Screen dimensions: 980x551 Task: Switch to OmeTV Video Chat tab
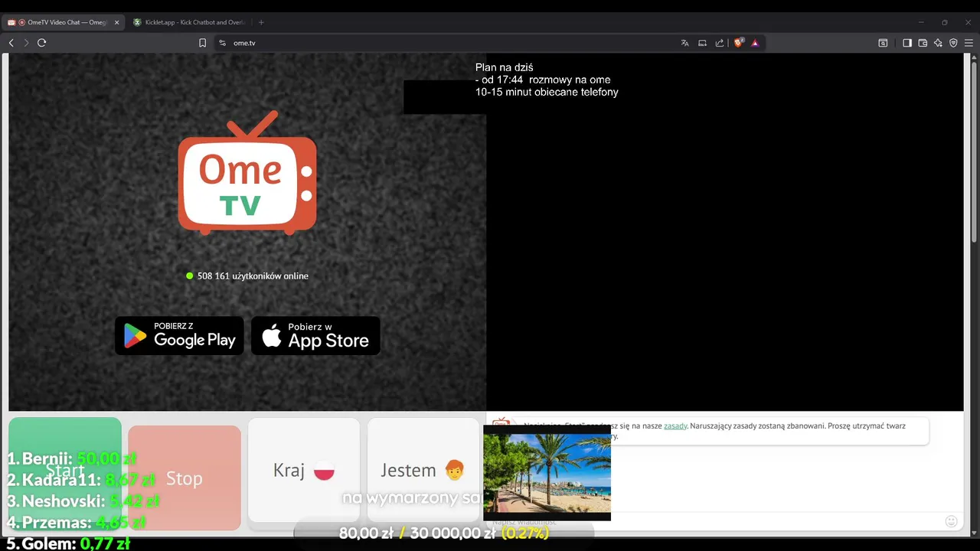coord(64,22)
